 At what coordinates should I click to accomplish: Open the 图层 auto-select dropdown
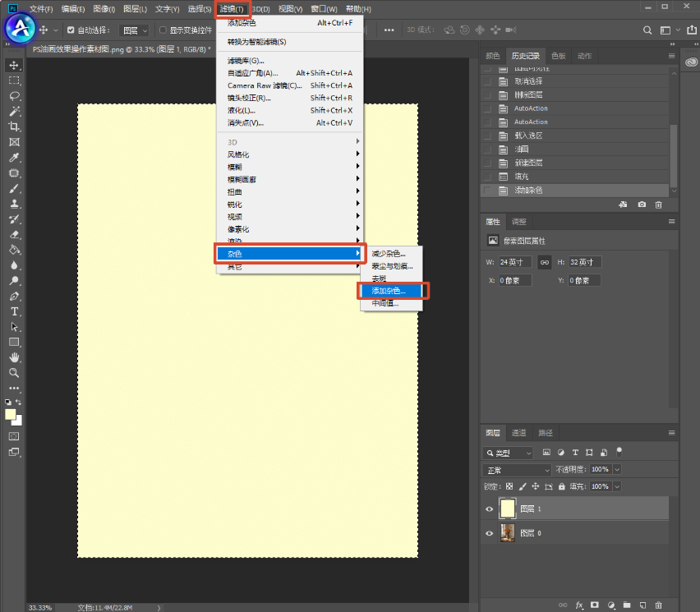(x=134, y=30)
